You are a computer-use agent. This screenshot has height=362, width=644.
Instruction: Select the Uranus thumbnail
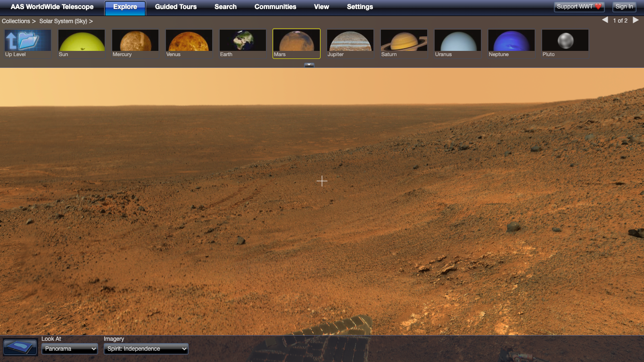pos(458,44)
